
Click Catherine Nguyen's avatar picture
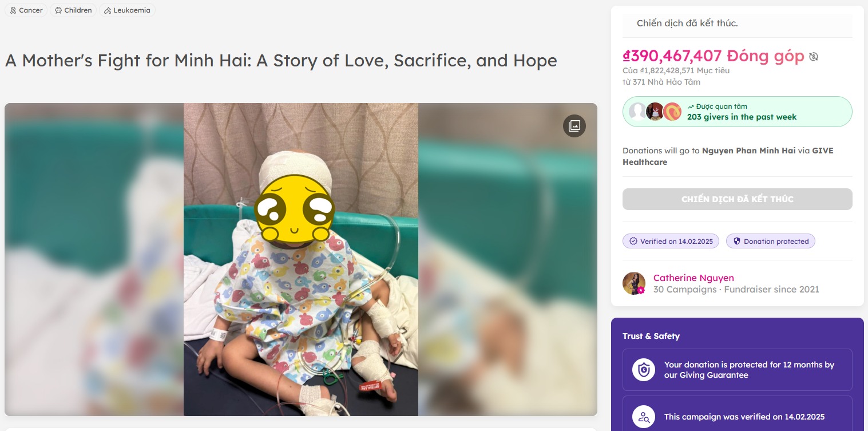pos(634,283)
